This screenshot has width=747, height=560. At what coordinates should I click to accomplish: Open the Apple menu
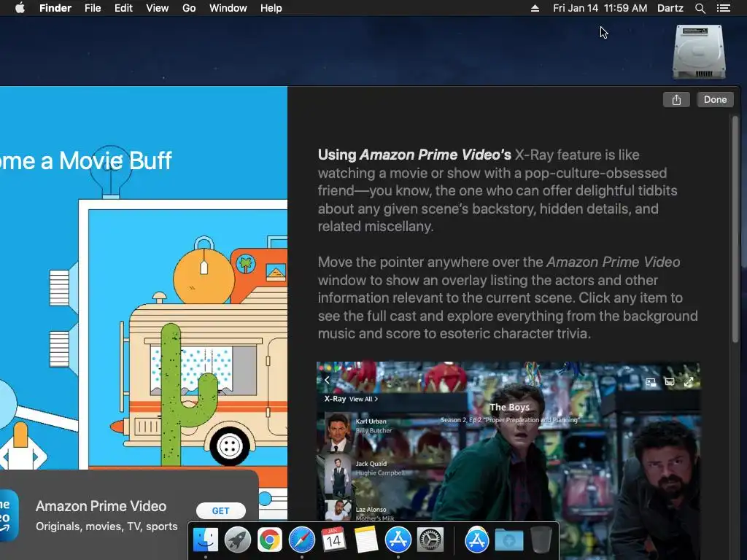click(x=20, y=8)
